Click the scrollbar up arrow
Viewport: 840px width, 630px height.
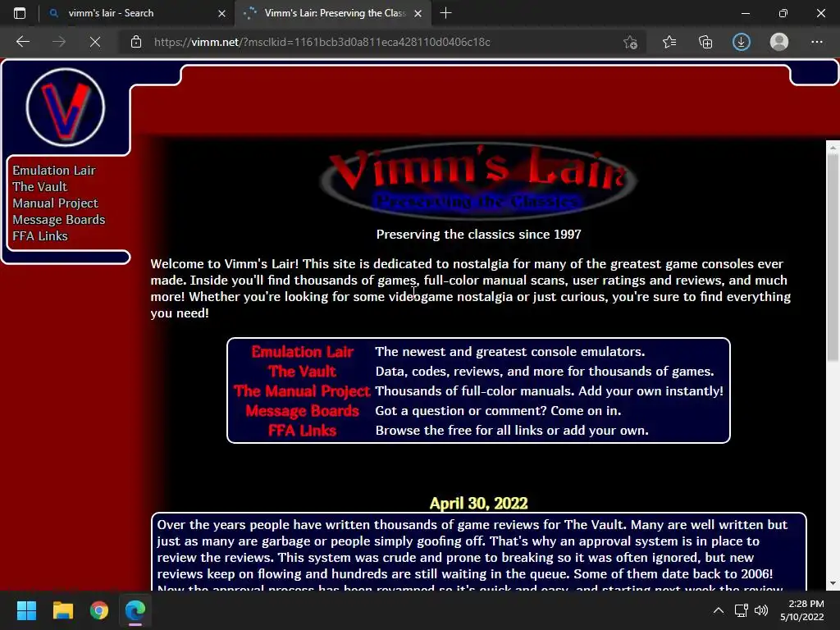pos(833,147)
